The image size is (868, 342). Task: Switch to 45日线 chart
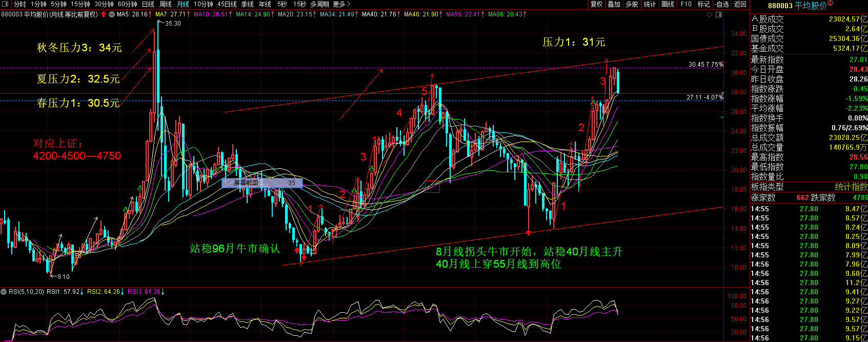(x=227, y=4)
